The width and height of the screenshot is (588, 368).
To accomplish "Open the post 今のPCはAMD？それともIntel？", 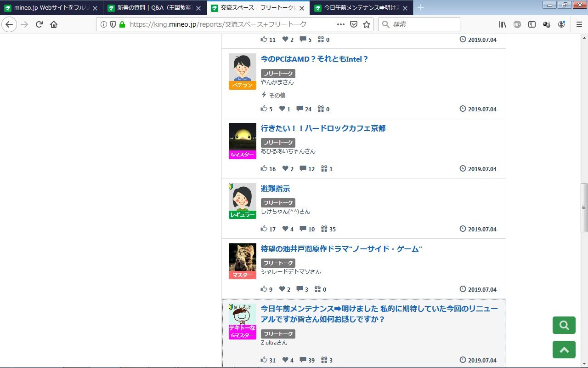I will coord(314,59).
